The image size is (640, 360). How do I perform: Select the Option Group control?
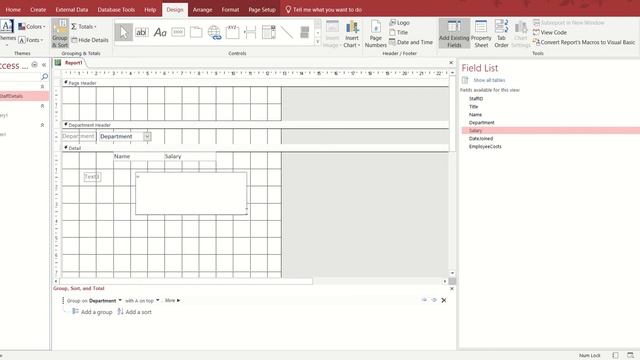tap(232, 32)
